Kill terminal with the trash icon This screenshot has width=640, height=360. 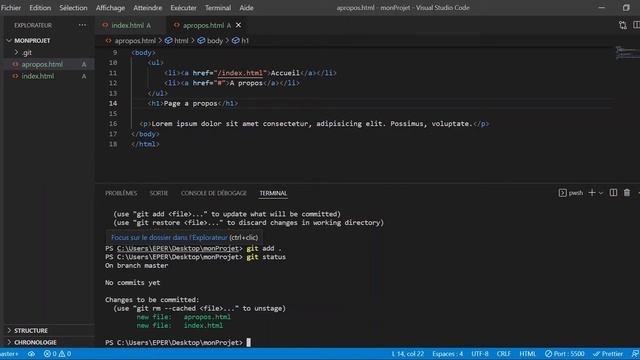(x=627, y=193)
